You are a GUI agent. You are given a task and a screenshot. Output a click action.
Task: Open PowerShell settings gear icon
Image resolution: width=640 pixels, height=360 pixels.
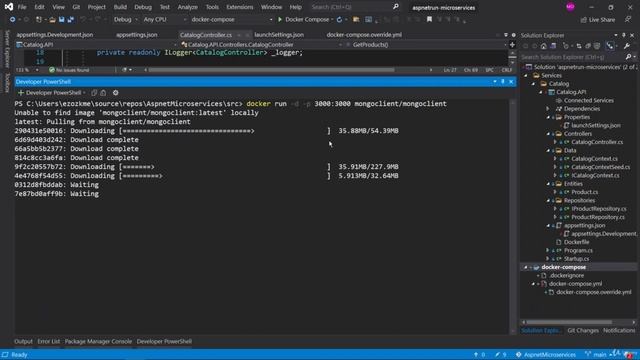tap(116, 93)
